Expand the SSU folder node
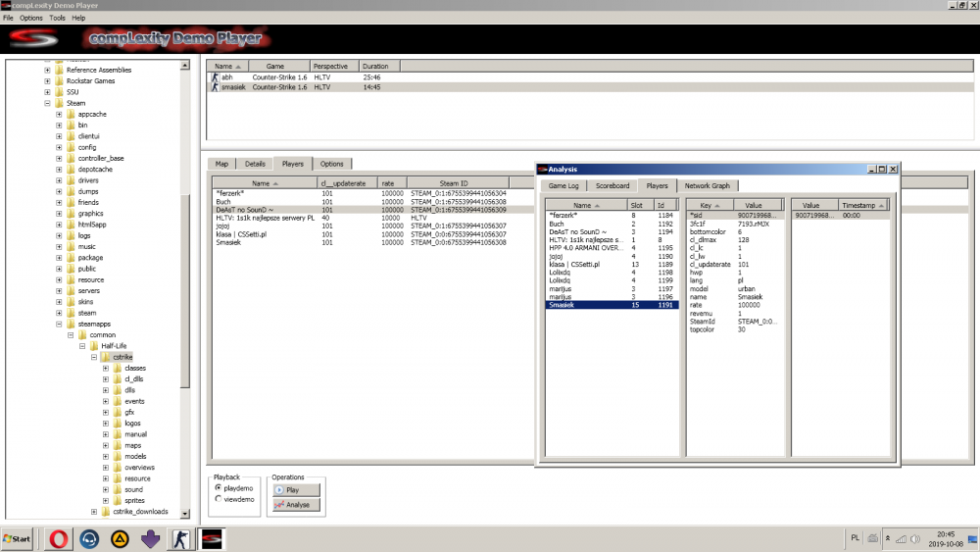 (x=47, y=92)
